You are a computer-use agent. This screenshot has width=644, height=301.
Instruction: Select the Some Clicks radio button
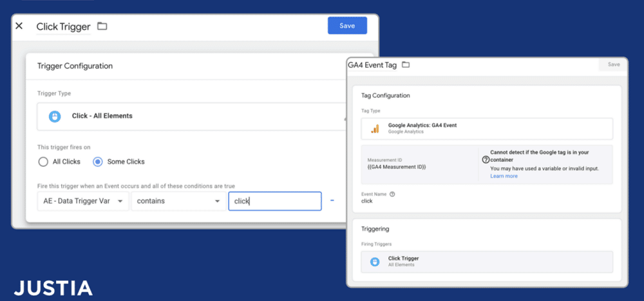click(99, 162)
